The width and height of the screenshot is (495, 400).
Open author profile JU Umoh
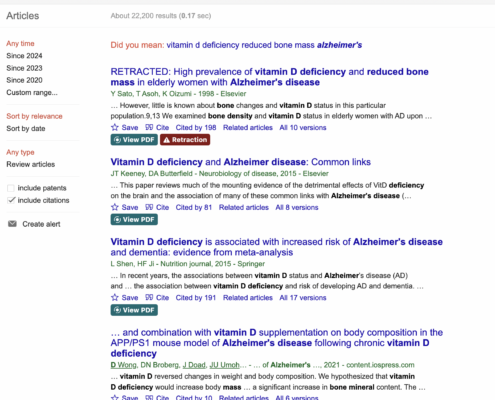click(224, 365)
